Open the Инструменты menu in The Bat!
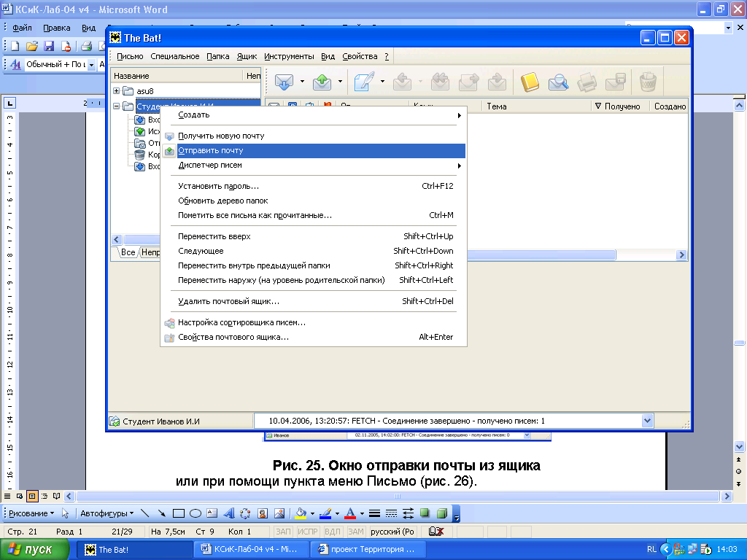Viewport: 747px width, 560px height. (x=289, y=56)
